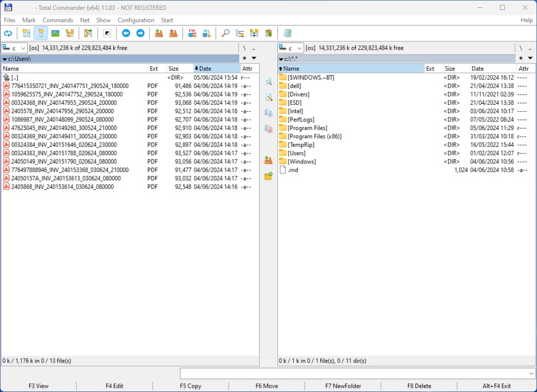This screenshot has width=537, height=392.
Task: Open the Configuration menu
Action: [x=136, y=20]
